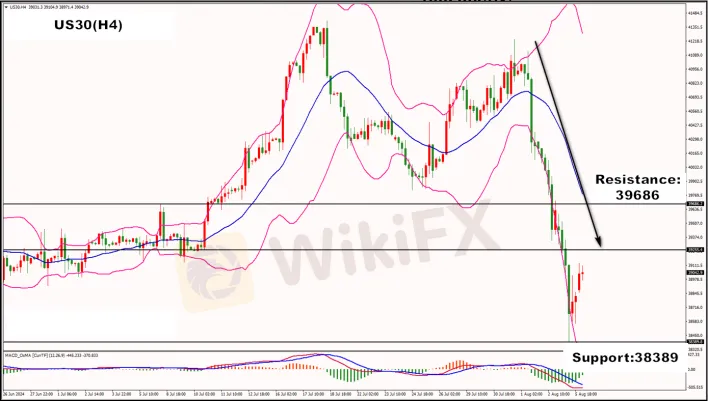Click the 39636.5 price axis label
This screenshot has width=709, height=402.
pyautogui.click(x=694, y=209)
